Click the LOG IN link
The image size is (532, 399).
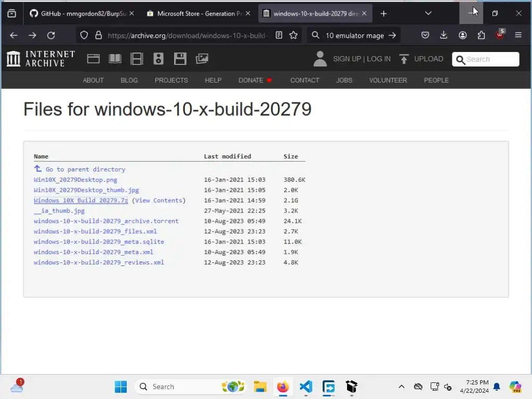(x=379, y=59)
